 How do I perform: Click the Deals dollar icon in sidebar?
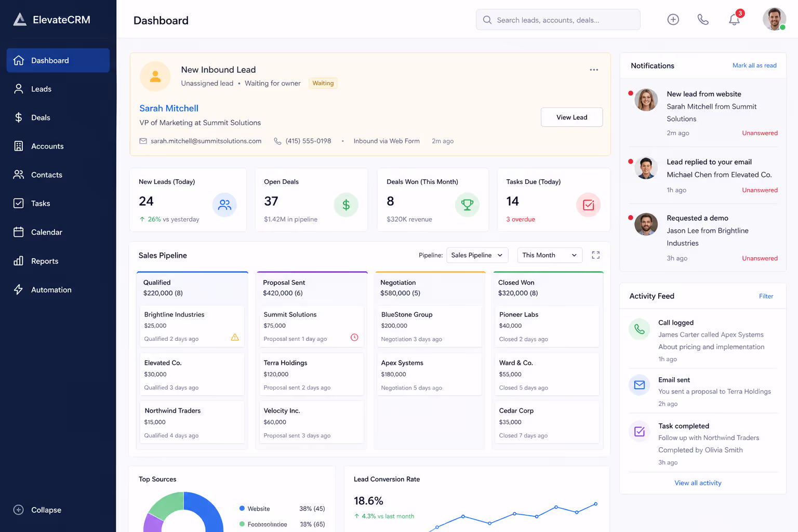[x=19, y=117]
